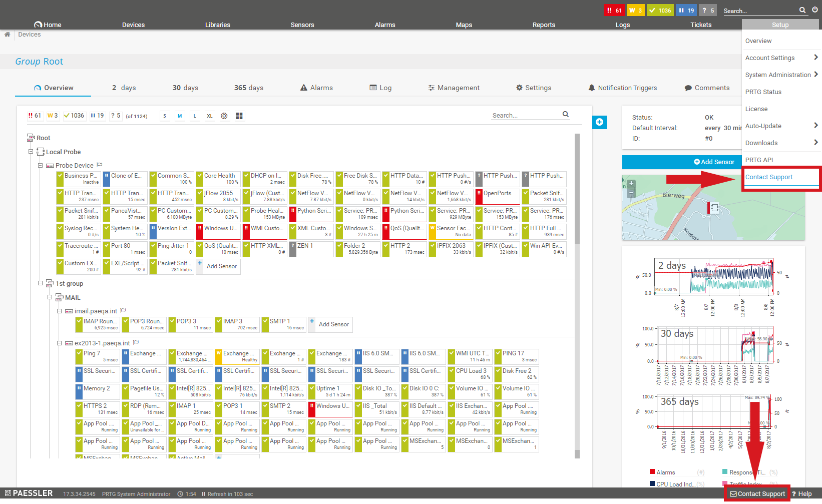
Task: Click the flag icon next to ex2013-1.paeqa.int
Action: (x=136, y=342)
